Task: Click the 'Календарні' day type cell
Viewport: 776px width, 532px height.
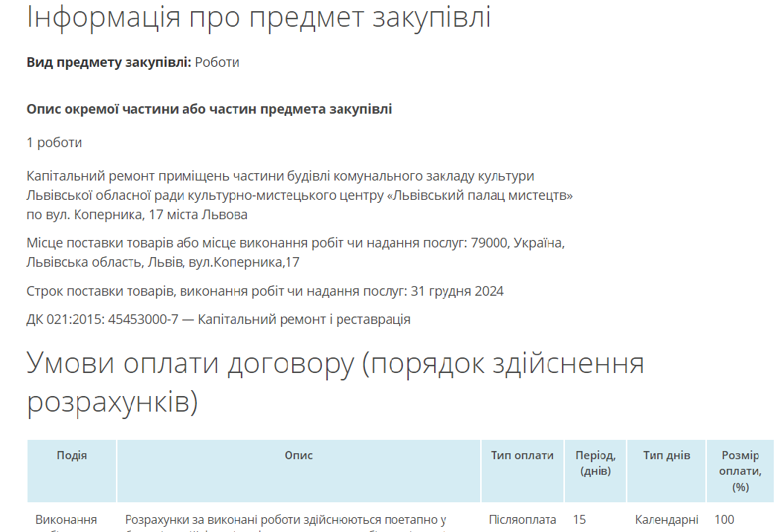Action: point(667,520)
